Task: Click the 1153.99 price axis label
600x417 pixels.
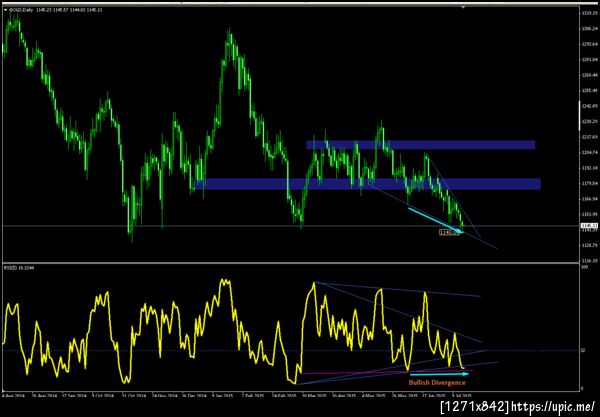Action: tap(589, 214)
